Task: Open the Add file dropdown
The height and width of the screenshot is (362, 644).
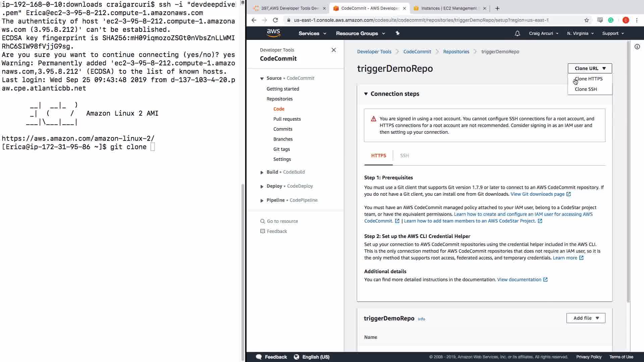Action: 586,318
